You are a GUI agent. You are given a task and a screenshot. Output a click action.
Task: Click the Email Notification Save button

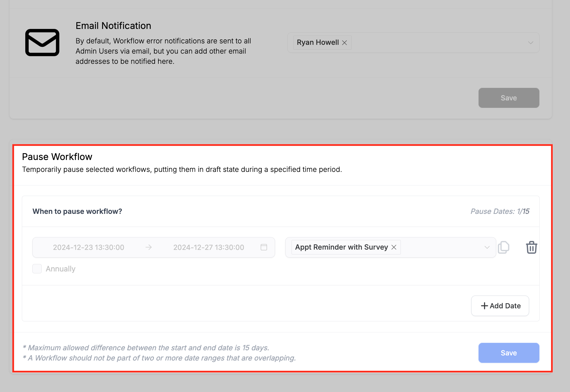click(508, 98)
